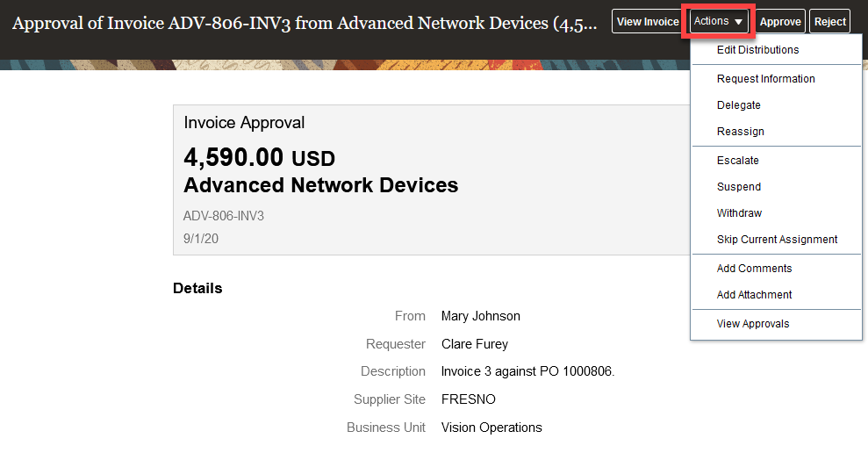This screenshot has height=460, width=868.
Task: Click the Advanced Network Devices supplier heading
Action: 320,186
